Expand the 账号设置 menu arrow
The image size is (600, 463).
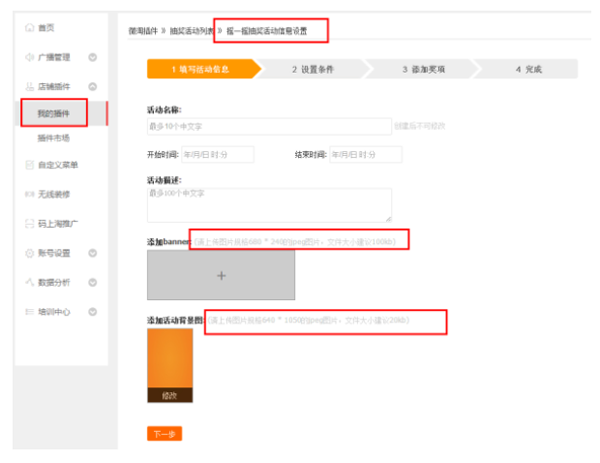pyautogui.click(x=93, y=253)
